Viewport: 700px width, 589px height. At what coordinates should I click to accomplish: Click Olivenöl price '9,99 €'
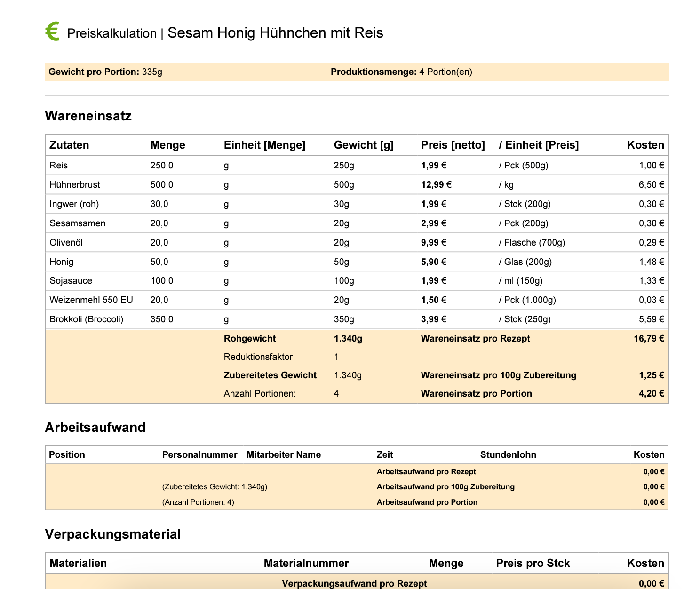coord(434,243)
